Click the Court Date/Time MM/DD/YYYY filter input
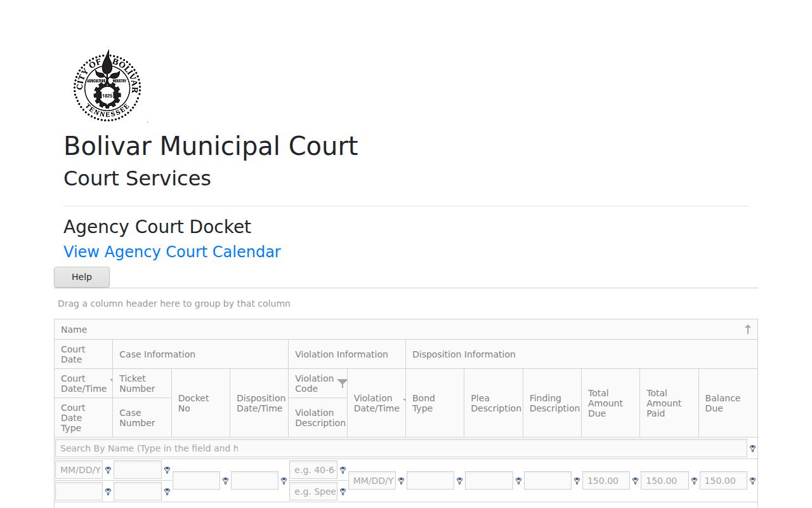 [x=79, y=470]
